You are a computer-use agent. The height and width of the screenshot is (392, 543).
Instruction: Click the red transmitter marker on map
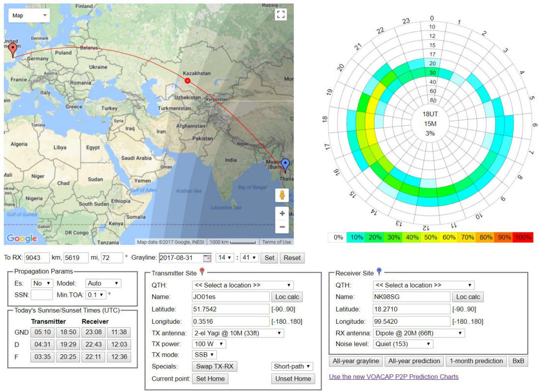coord(13,50)
